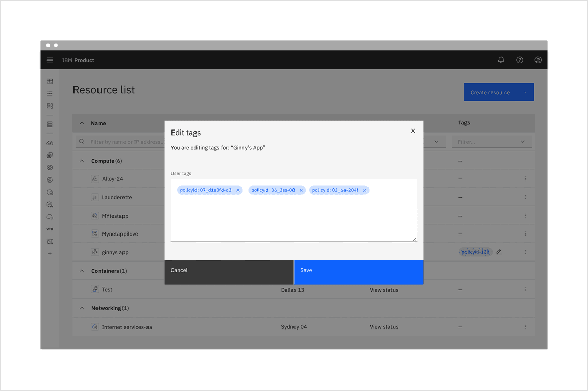
Task: Select the vm icon in the left sidebar
Action: 50,229
